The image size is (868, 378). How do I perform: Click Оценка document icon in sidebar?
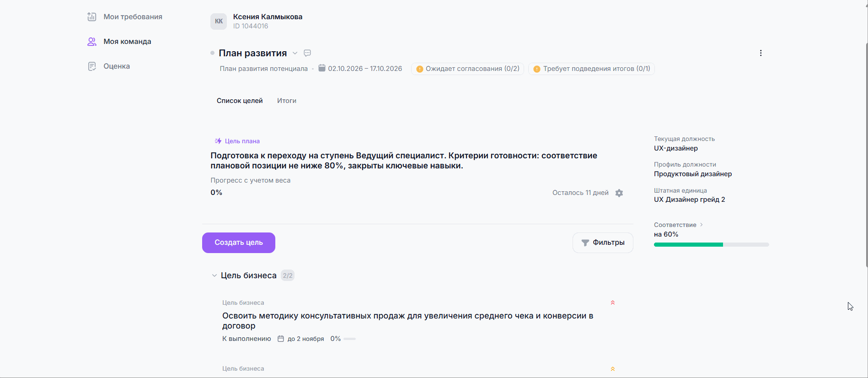coord(92,66)
